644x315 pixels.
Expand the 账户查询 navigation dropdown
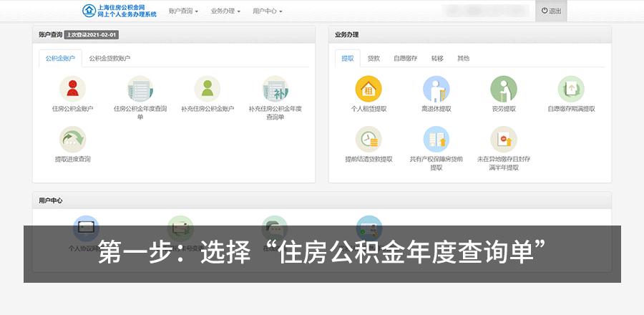pos(184,11)
